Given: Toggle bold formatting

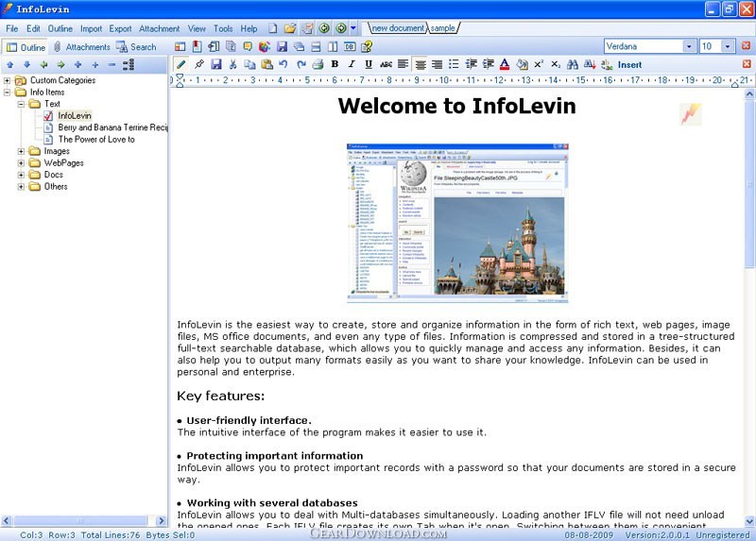Looking at the screenshot, I should (x=335, y=64).
